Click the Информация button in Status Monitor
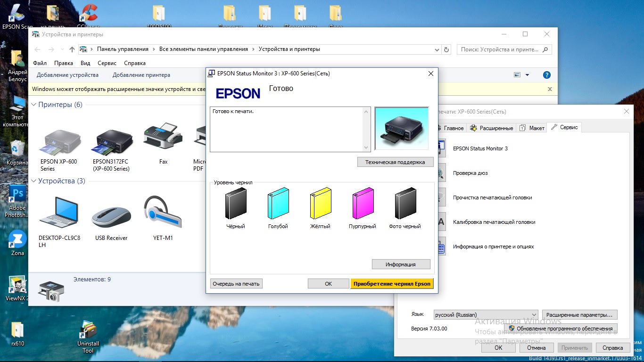The height and width of the screenshot is (362, 644). [x=401, y=264]
